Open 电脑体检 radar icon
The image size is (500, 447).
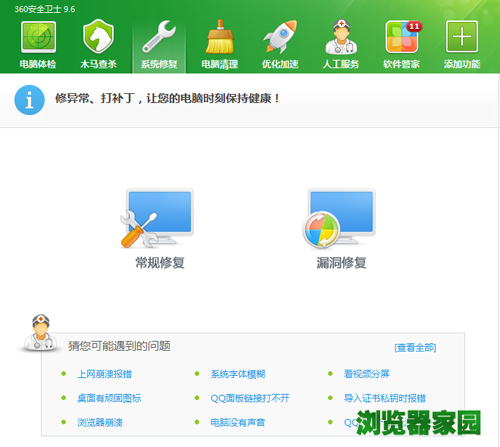click(x=38, y=37)
